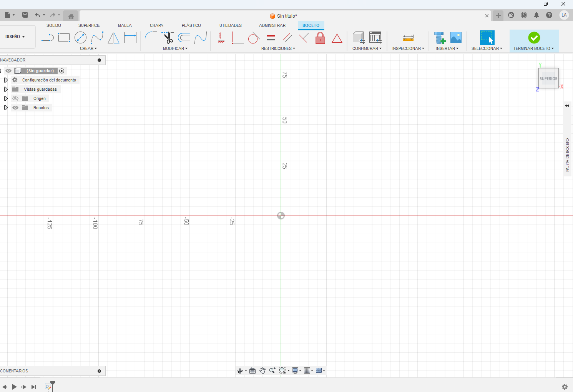Screen dimensions: 573x392
Task: Open the INSPECCIONAR dropdown menu
Action: point(408,48)
